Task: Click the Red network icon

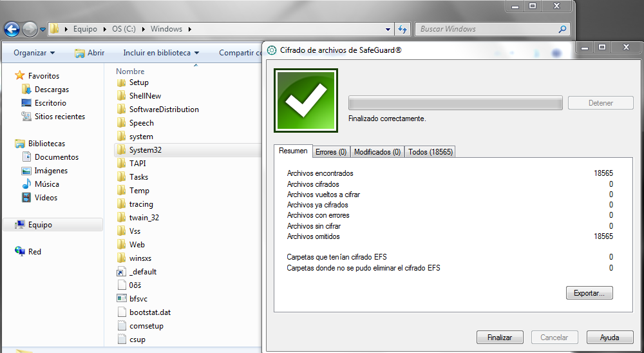Action: tap(20, 251)
